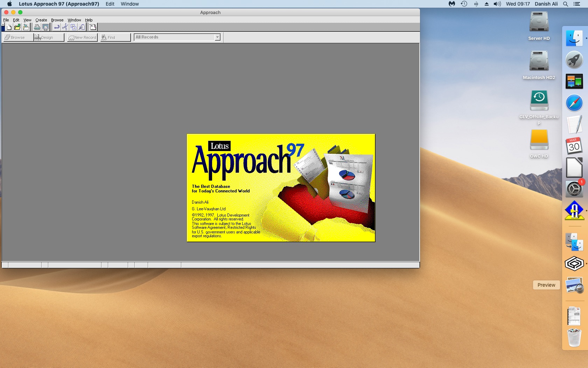Image resolution: width=588 pixels, height=368 pixels.
Task: Open Calendar icon showing 30 in Dock
Action: click(x=574, y=146)
